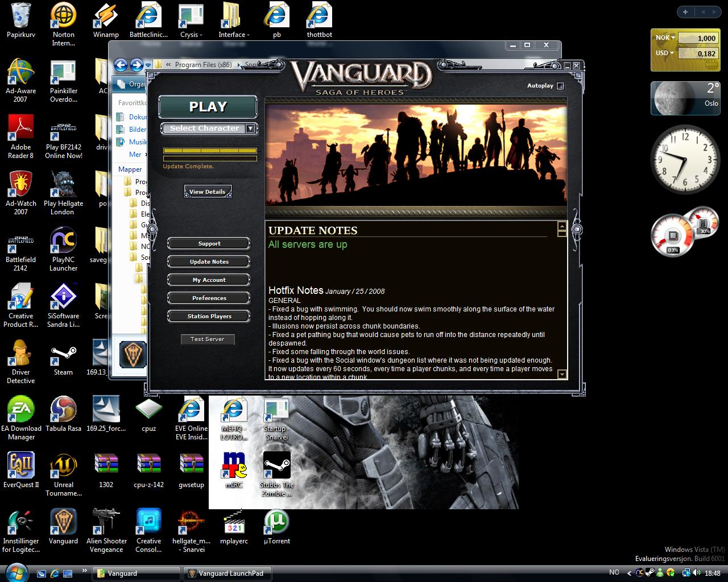Click the View Details button
Screen dimensions: 728x582
208,192
